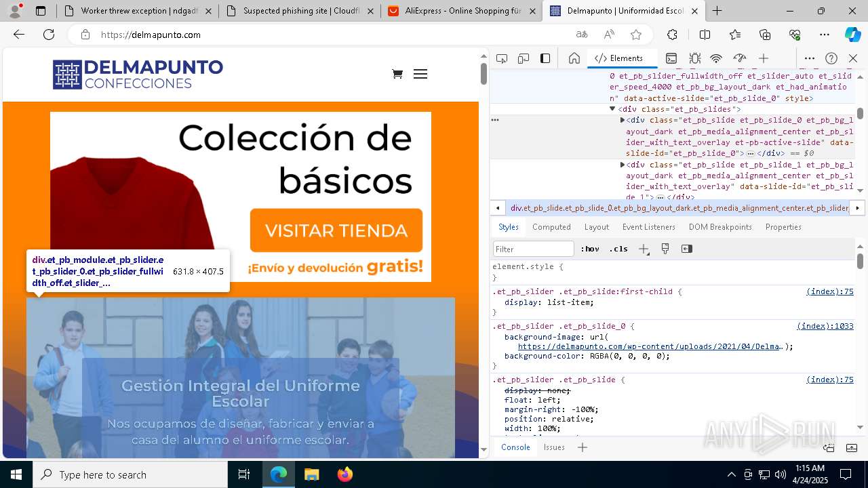
Task: Switch to the Styles tab
Action: click(509, 227)
